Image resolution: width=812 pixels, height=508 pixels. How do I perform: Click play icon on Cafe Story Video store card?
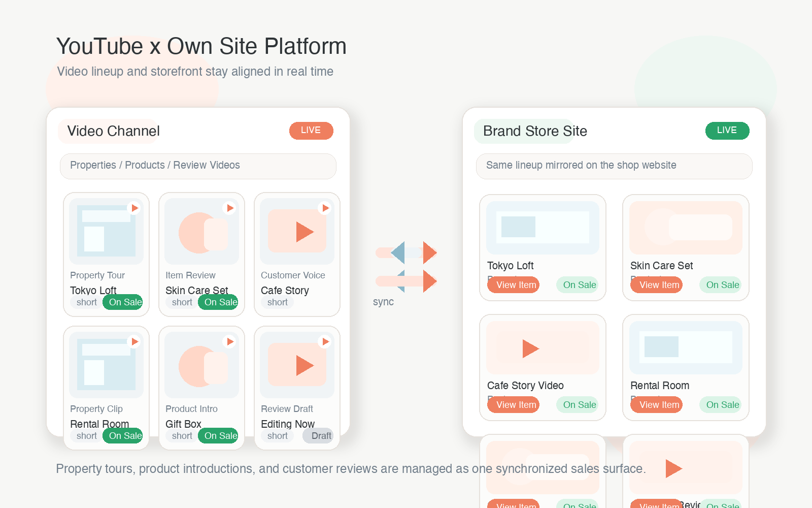click(530, 348)
